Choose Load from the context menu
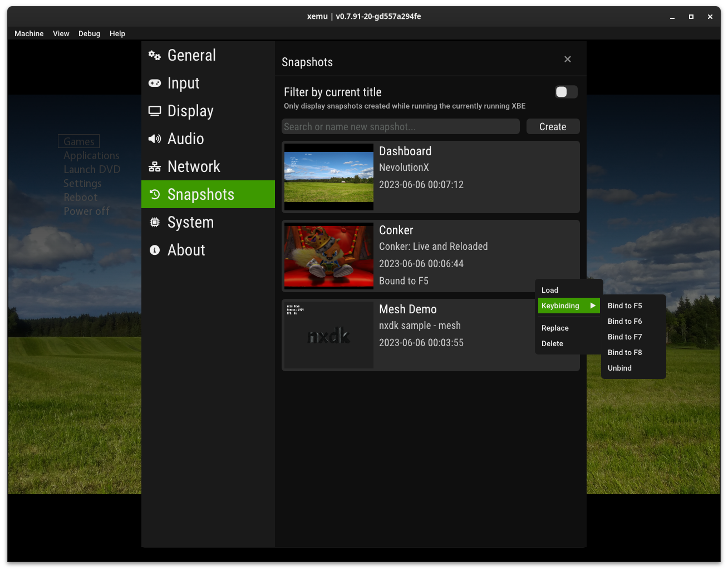Viewport: 728px width, 571px height. point(549,290)
